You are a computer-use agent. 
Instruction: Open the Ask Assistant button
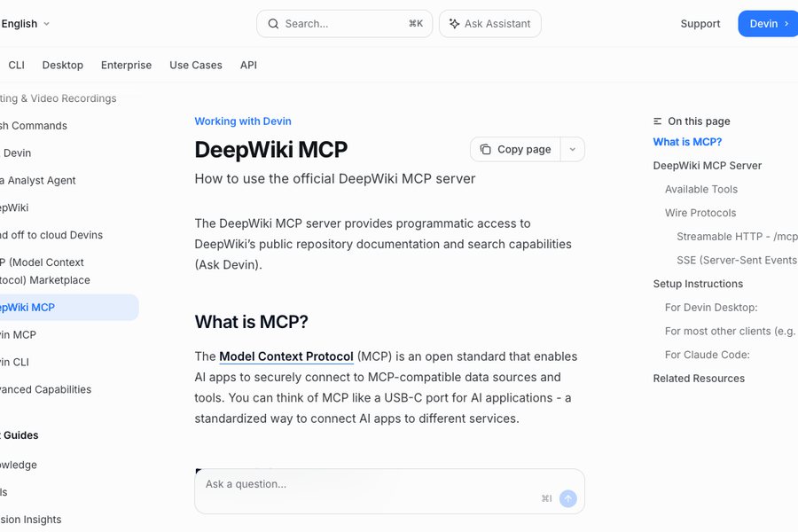pyautogui.click(x=490, y=24)
